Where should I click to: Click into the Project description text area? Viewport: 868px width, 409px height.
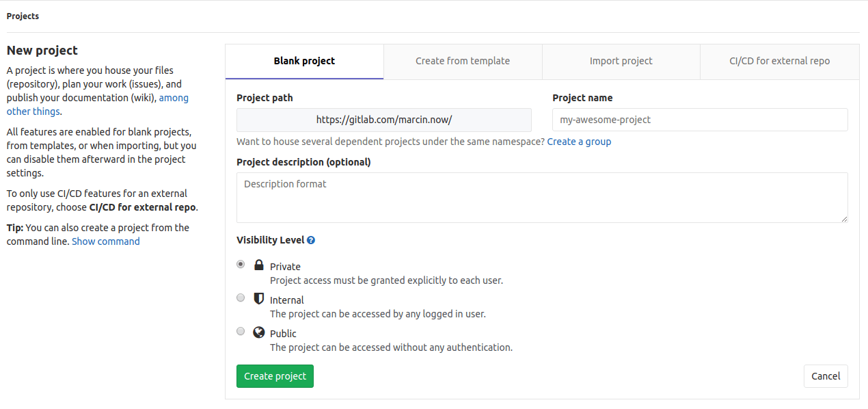click(542, 197)
